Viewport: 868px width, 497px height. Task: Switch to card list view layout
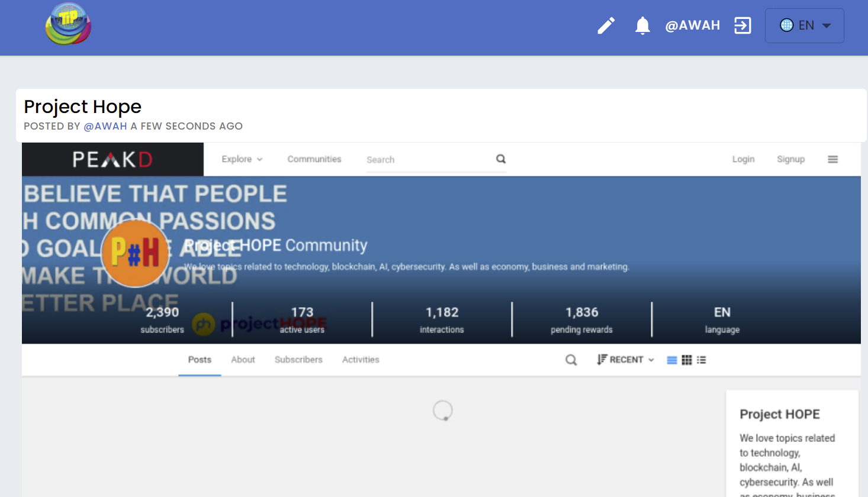[x=672, y=360]
